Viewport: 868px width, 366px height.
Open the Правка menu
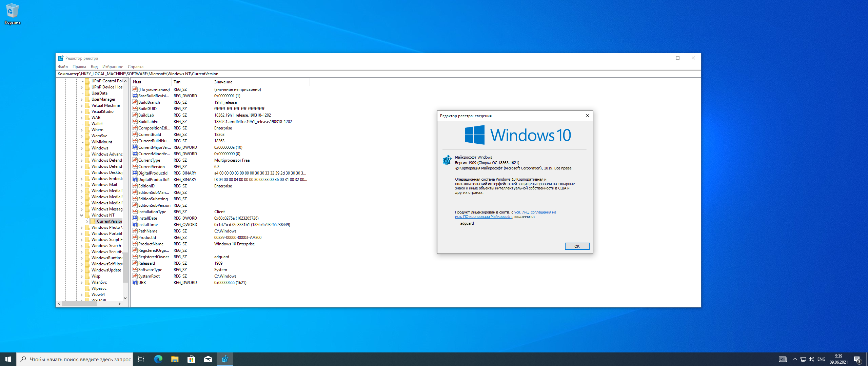[x=79, y=67]
